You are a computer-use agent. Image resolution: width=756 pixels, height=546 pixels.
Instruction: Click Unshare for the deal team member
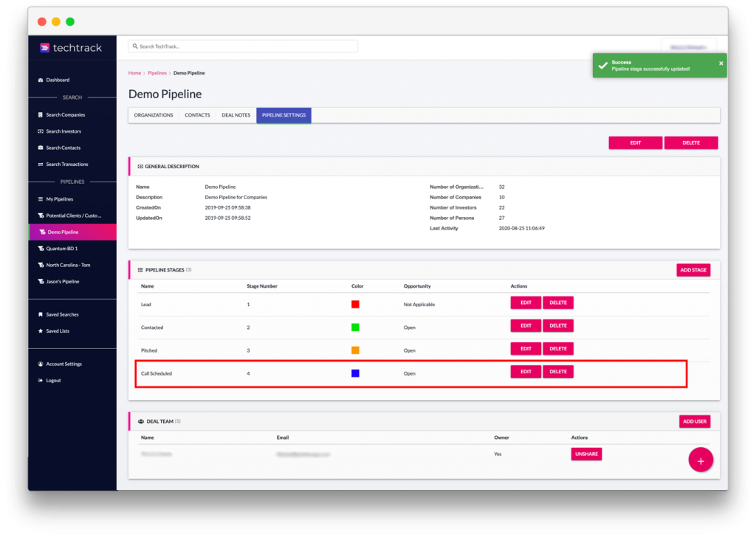click(x=586, y=454)
